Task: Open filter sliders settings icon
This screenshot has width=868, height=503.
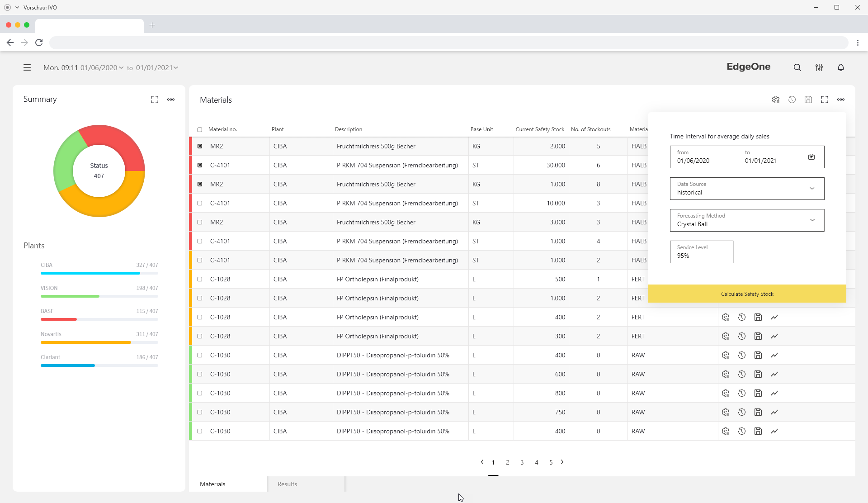Action: (819, 67)
